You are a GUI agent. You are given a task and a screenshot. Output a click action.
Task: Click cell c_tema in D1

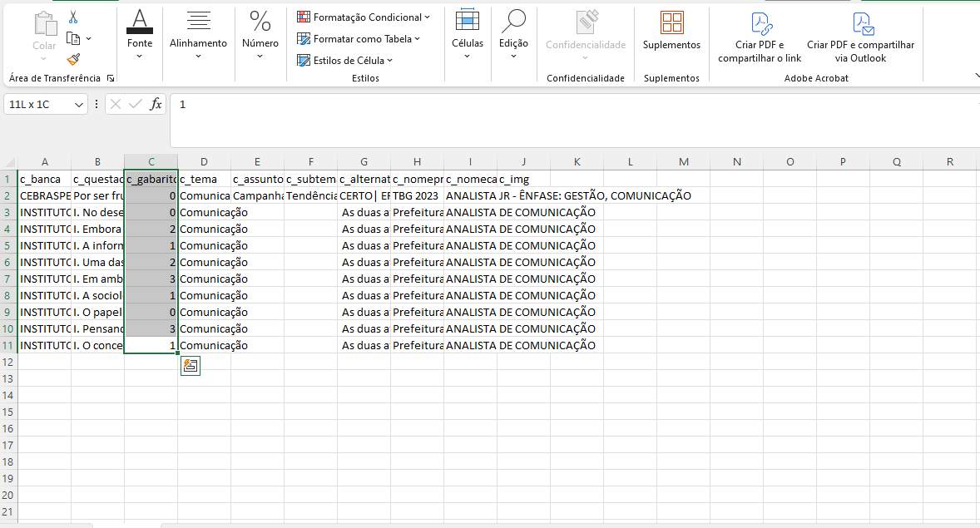[x=205, y=180]
